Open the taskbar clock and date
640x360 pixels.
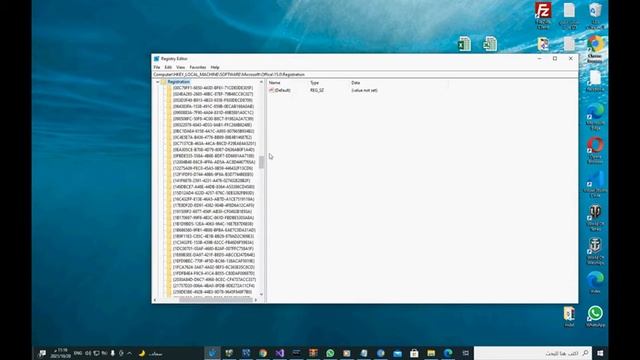[x=60, y=353]
